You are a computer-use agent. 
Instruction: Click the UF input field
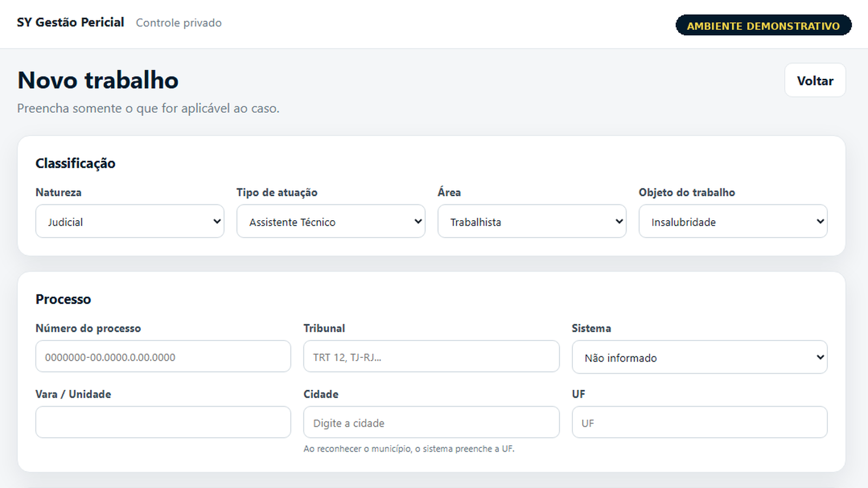[699, 422]
